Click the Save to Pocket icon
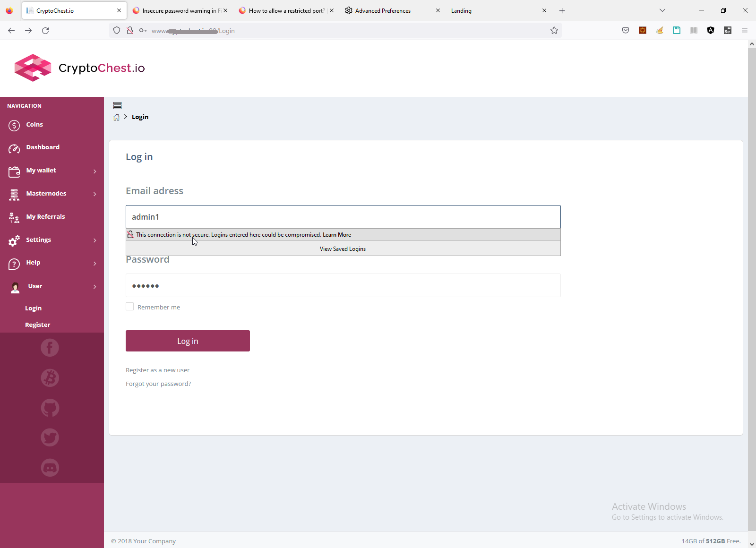The width and height of the screenshot is (756, 548). [x=626, y=31]
